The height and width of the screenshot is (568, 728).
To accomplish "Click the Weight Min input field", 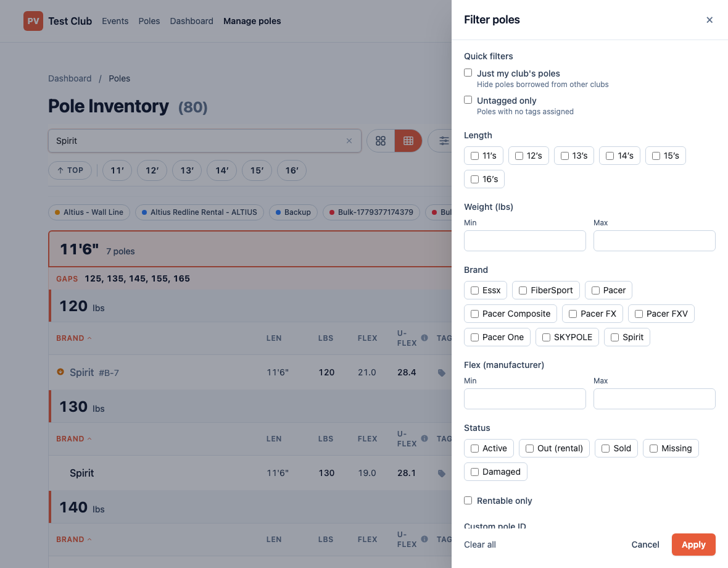I will click(524, 241).
